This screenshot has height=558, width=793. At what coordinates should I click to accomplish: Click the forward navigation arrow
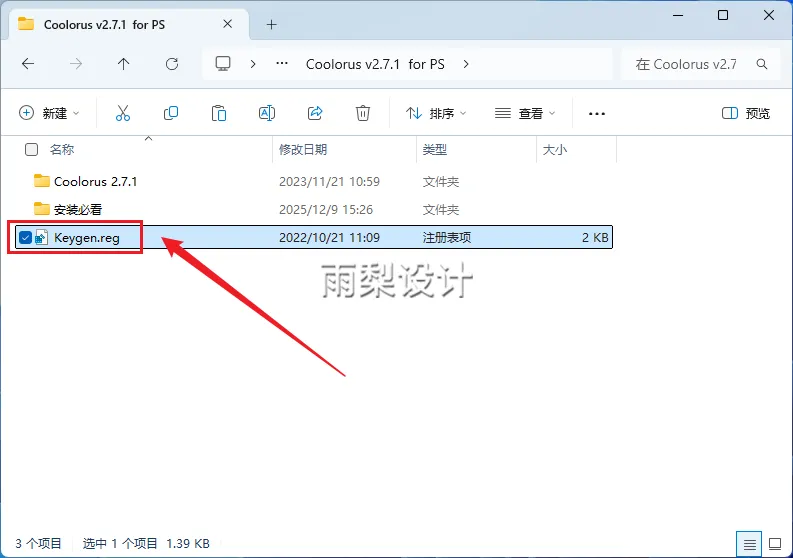(76, 64)
